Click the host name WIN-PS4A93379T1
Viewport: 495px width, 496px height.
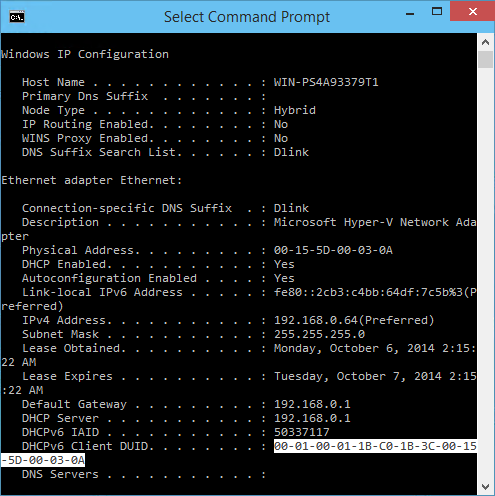click(326, 82)
